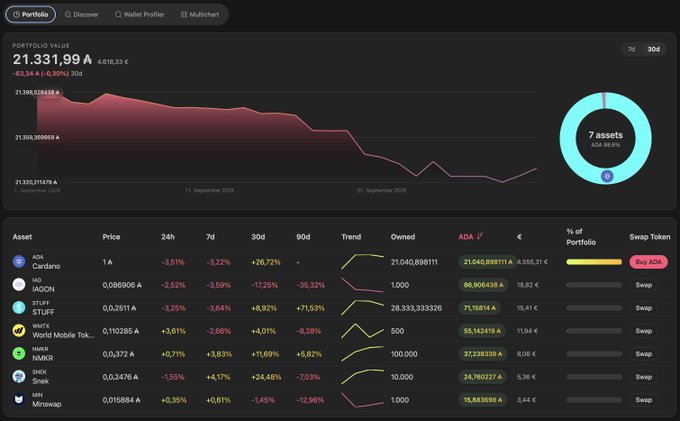Sort table by Asset column
680x421 pixels.
(22, 237)
